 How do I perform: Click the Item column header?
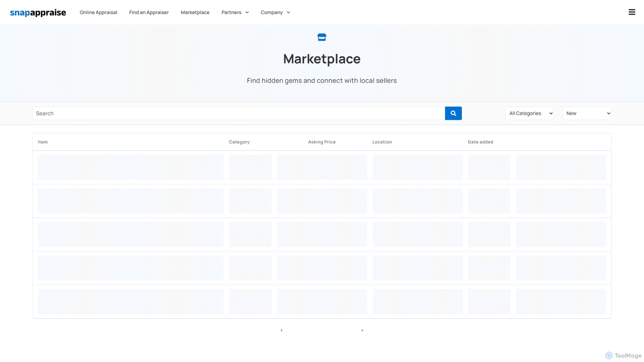coord(43,142)
